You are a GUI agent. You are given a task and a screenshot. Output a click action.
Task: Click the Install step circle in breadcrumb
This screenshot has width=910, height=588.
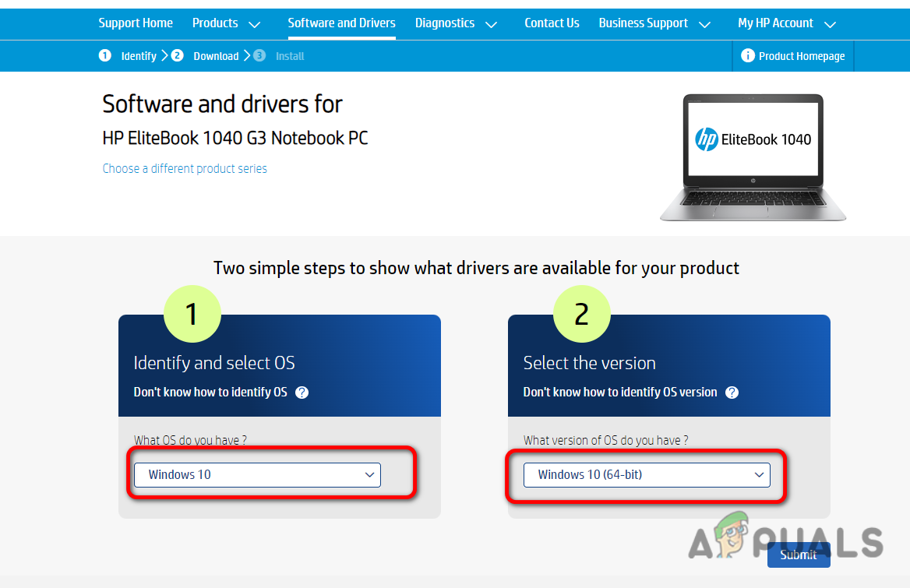(259, 55)
